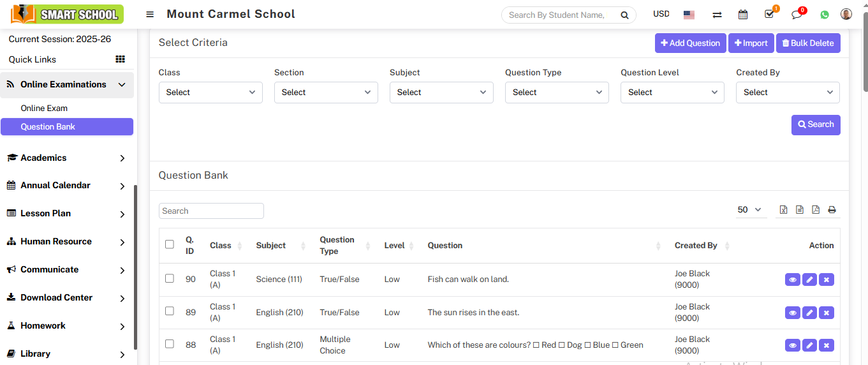Image resolution: width=868 pixels, height=365 pixels.
Task: Expand the Created By dropdown
Action: tap(788, 93)
